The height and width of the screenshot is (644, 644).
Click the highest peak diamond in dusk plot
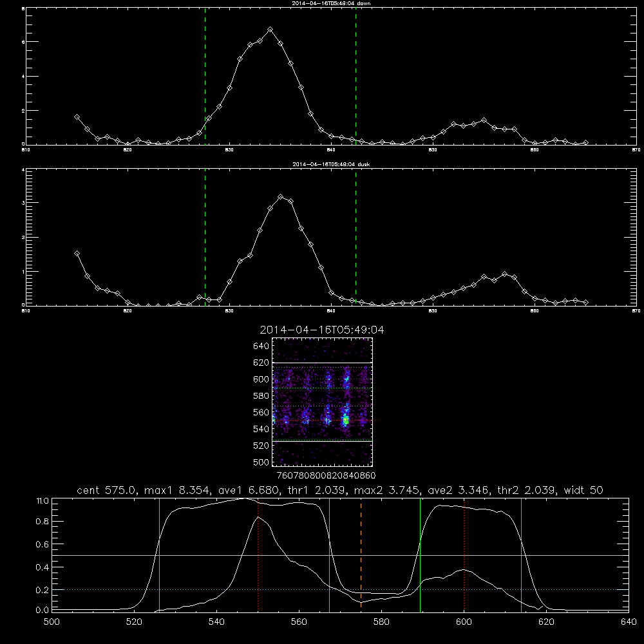click(281, 197)
